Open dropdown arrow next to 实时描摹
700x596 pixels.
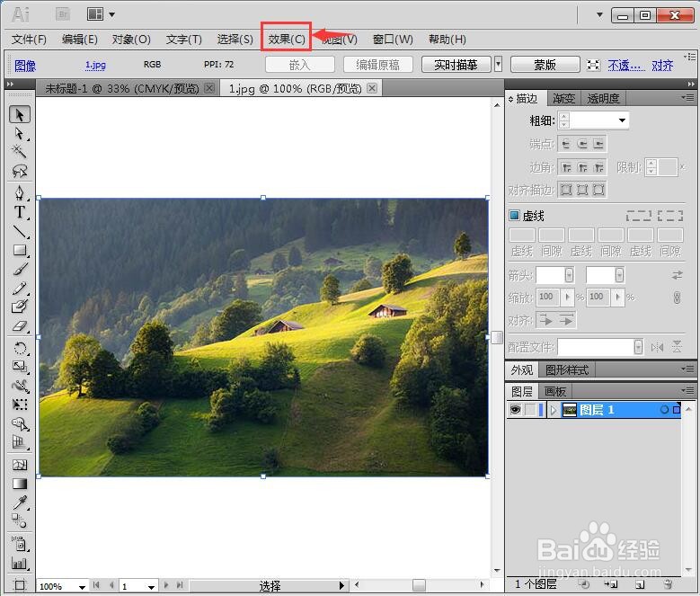click(x=498, y=65)
